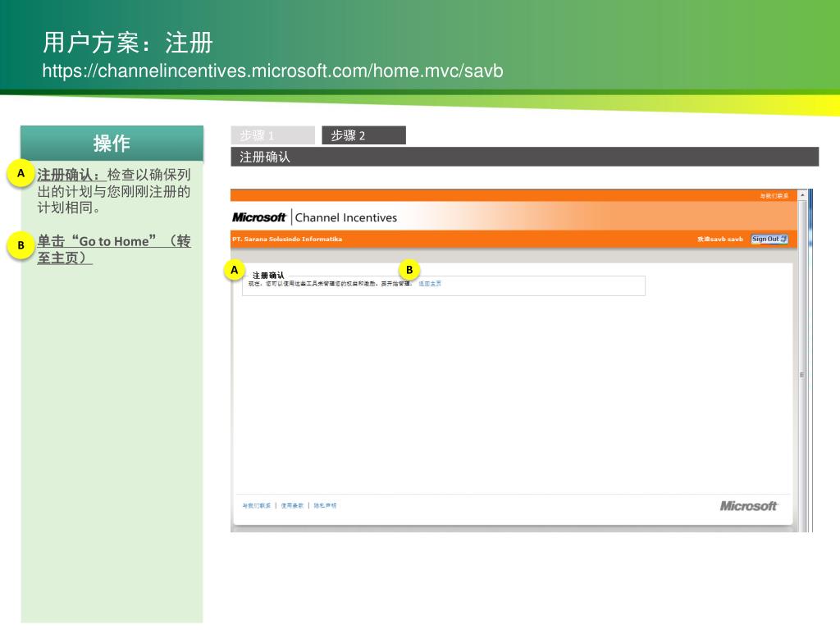This screenshot has width=840, height=630.
Task: Open the 使用条款 footer link
Action: click(x=292, y=505)
